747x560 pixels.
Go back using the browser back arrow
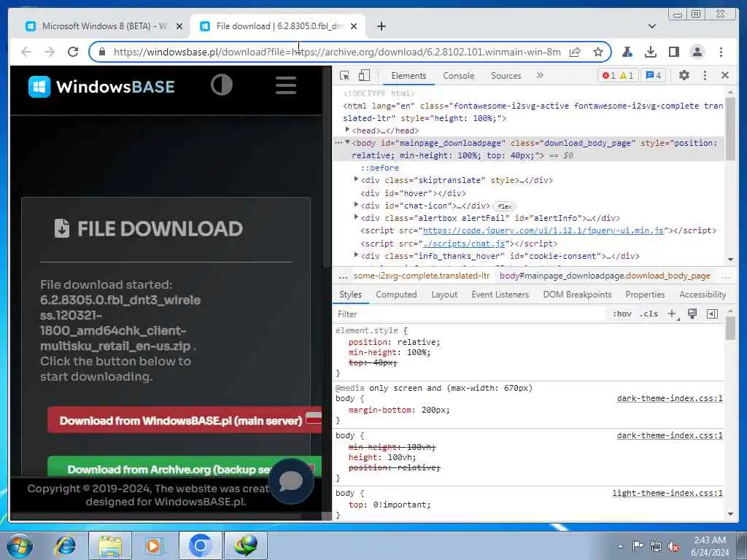(26, 52)
